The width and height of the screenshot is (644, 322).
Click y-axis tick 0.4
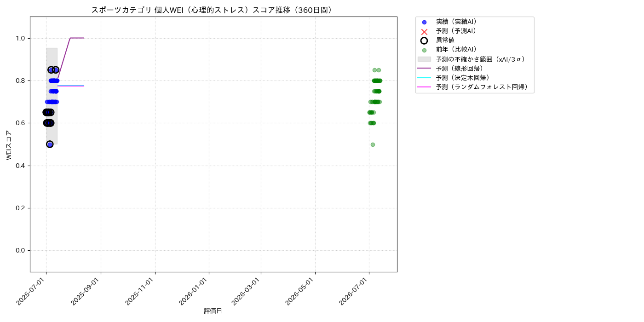pos(21,166)
